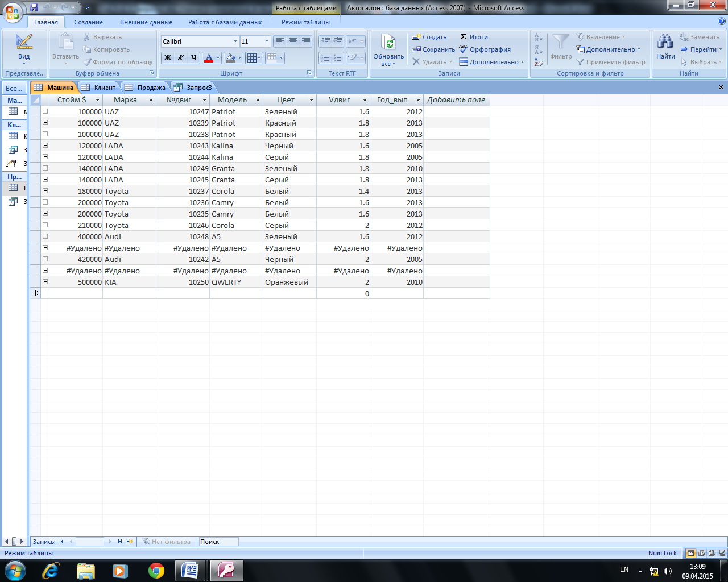Viewport: 728px width, 582px height.
Task: Click sort descending icon
Action: pos(539,49)
